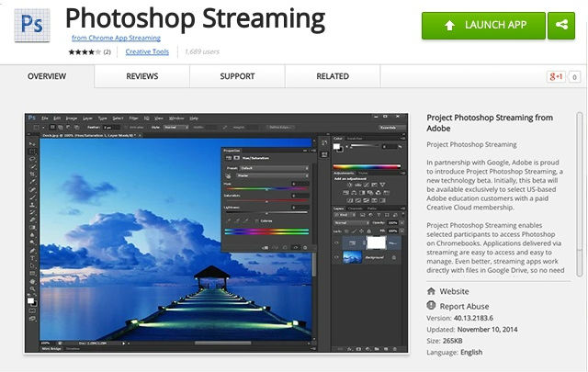This screenshot has height=372, width=588.
Task: Toggle Lock position in Layers panel
Action: [361, 231]
